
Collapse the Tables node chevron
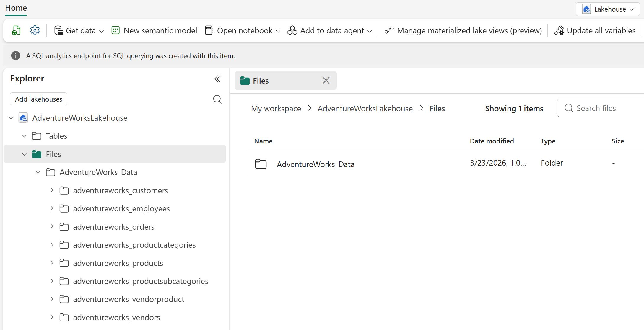click(25, 136)
